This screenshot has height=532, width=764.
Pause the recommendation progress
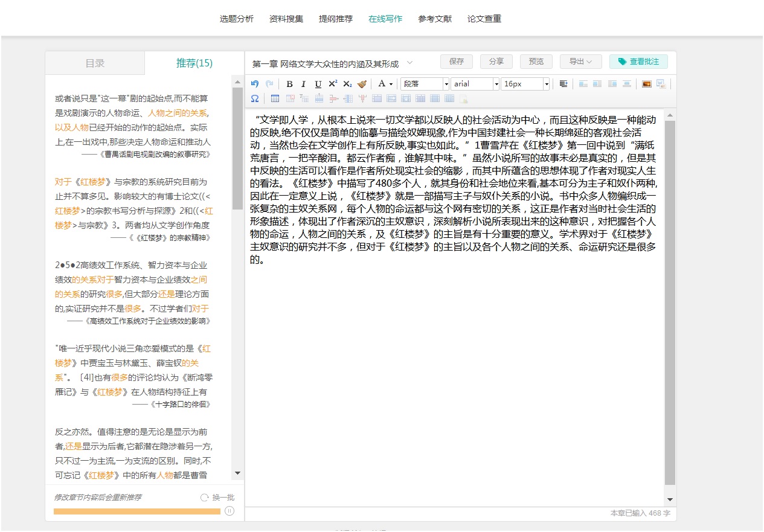230,511
